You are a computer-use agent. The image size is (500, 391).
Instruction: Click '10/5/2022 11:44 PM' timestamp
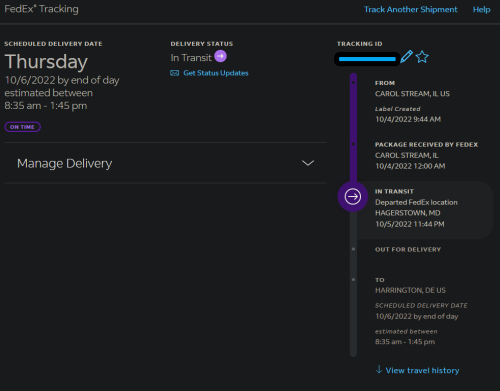click(x=410, y=224)
